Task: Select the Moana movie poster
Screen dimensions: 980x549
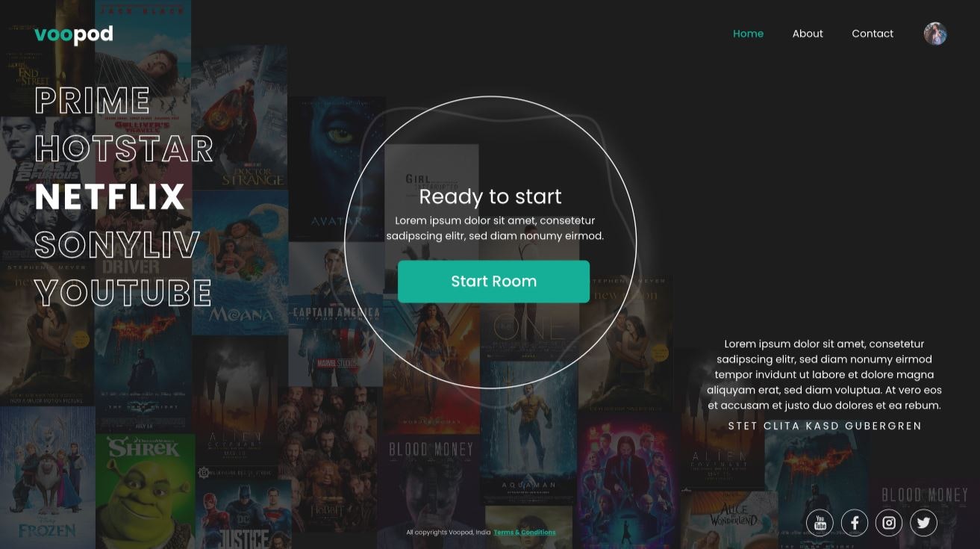Action: [240, 262]
